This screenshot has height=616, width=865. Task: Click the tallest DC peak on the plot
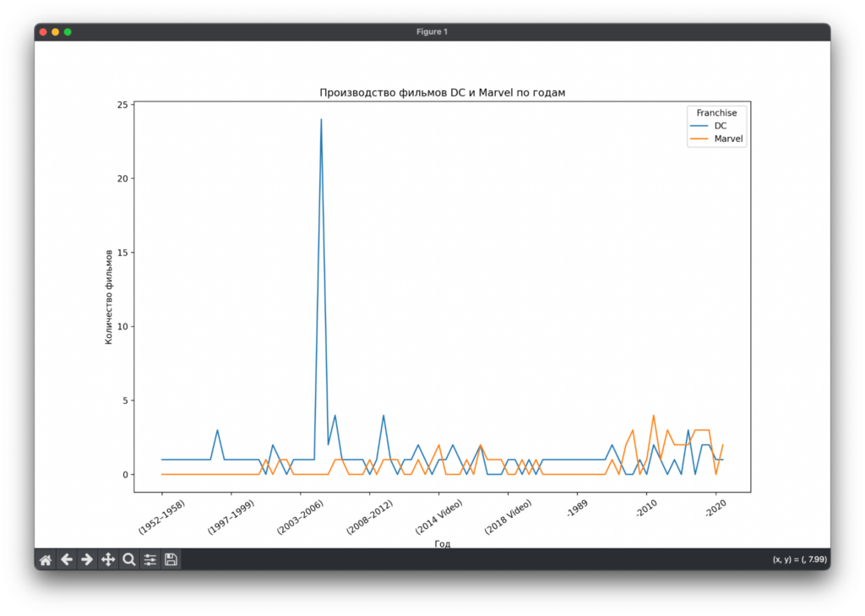click(321, 120)
